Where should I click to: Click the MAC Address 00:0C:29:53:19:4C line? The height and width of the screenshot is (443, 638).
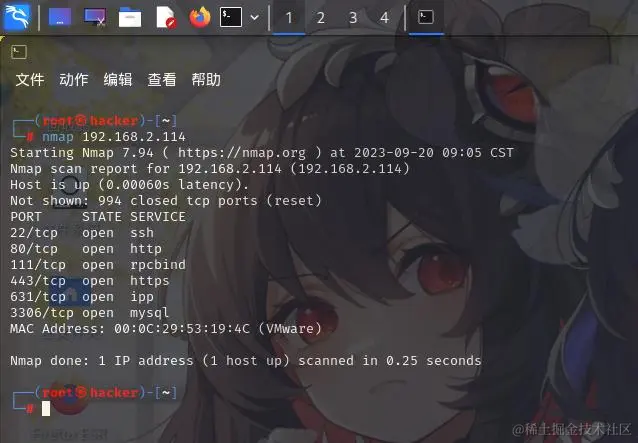(x=166, y=329)
